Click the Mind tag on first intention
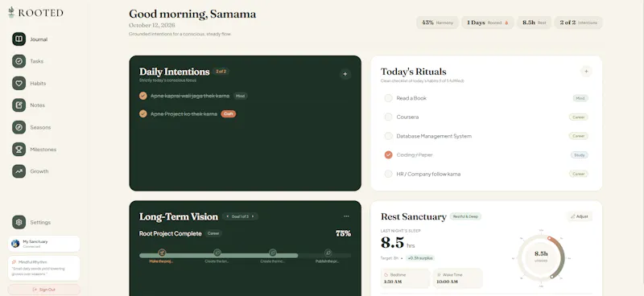This screenshot has width=644, height=296. click(x=240, y=96)
